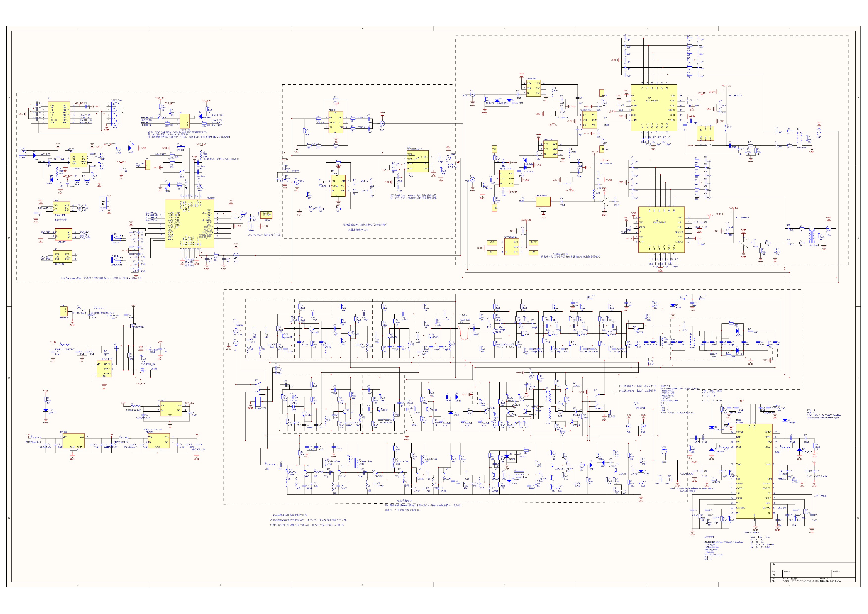Screen dimensions: 868x614
Task: Select the Header 3 connector J601
Action: click(x=64, y=311)
